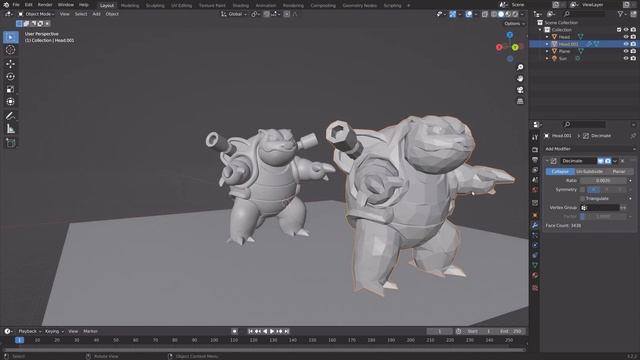
Task: Click the outliner search field
Action: coord(584,14)
